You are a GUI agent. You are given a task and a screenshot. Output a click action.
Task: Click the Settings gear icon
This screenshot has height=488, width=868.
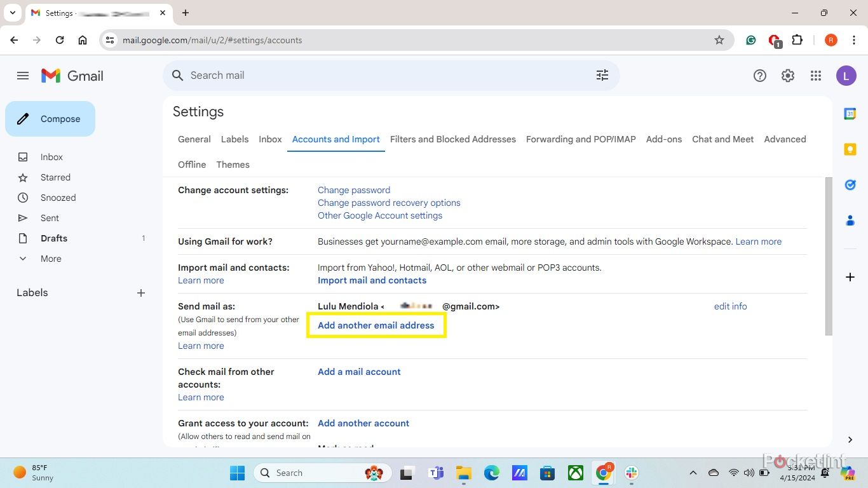(787, 76)
